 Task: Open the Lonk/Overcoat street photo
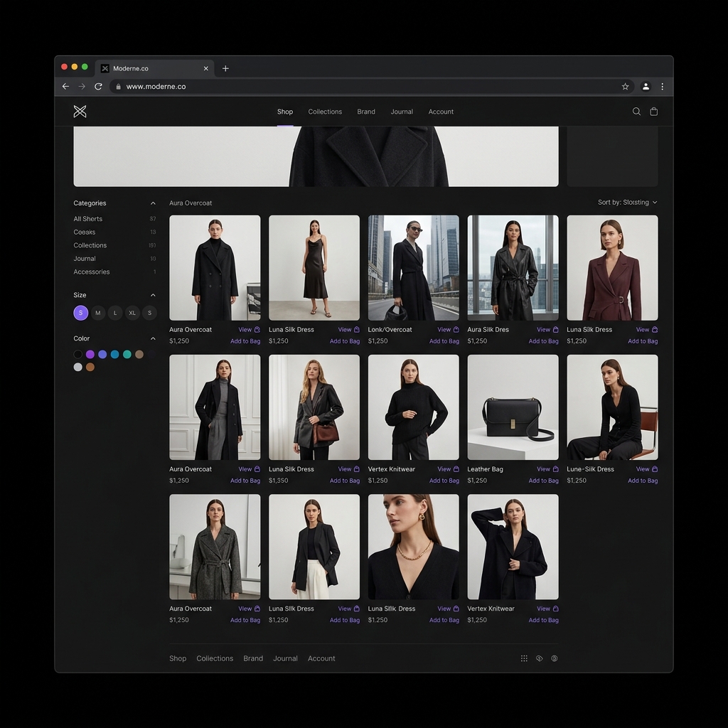coord(413,267)
